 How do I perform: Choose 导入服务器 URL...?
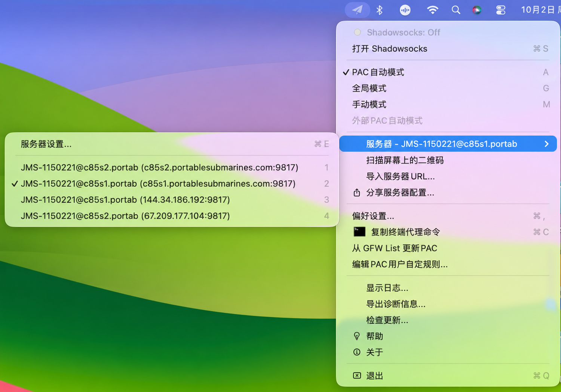[448, 176]
